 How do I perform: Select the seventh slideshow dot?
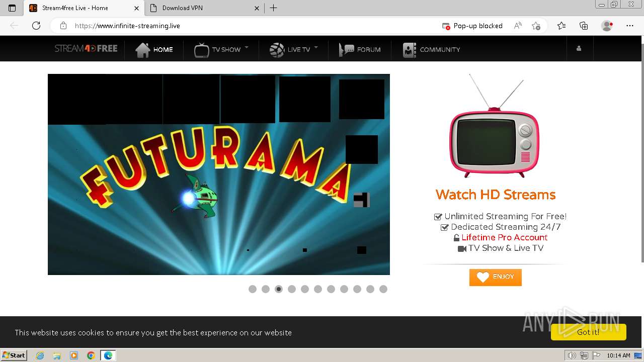(331, 289)
